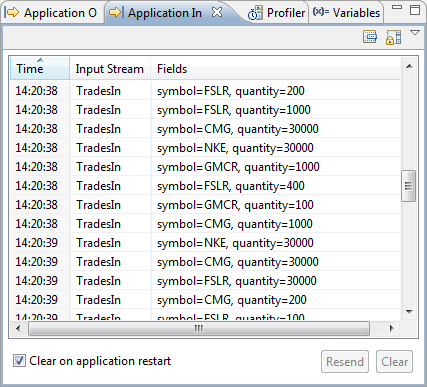
Task: Click the horizontal scrollbar left arrow
Action: (x=19, y=328)
